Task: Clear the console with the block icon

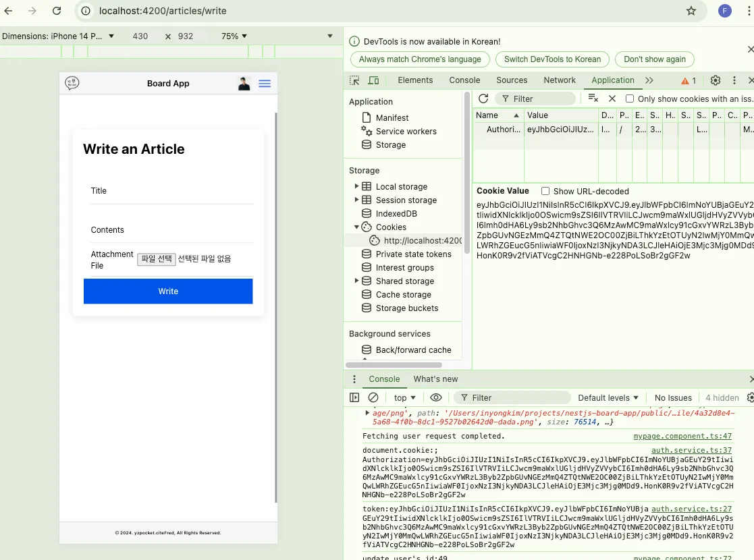Action: click(x=373, y=397)
